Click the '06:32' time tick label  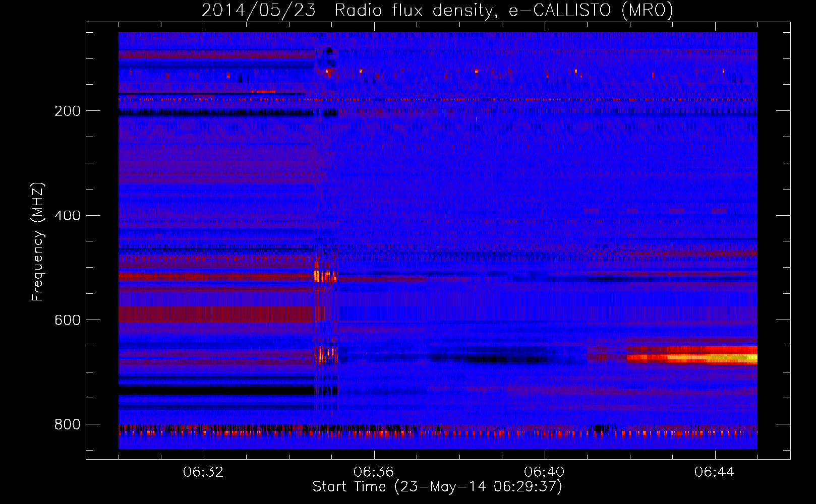pyautogui.click(x=203, y=472)
